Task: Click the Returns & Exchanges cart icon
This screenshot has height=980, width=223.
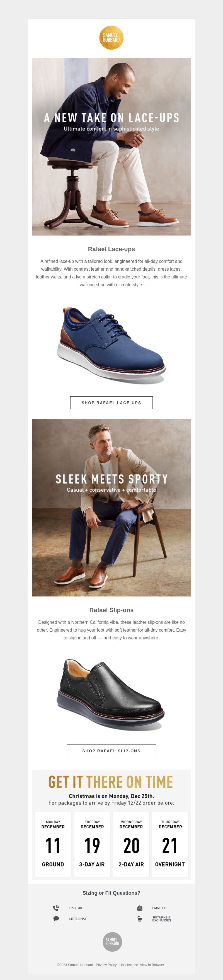Action: click(x=140, y=919)
